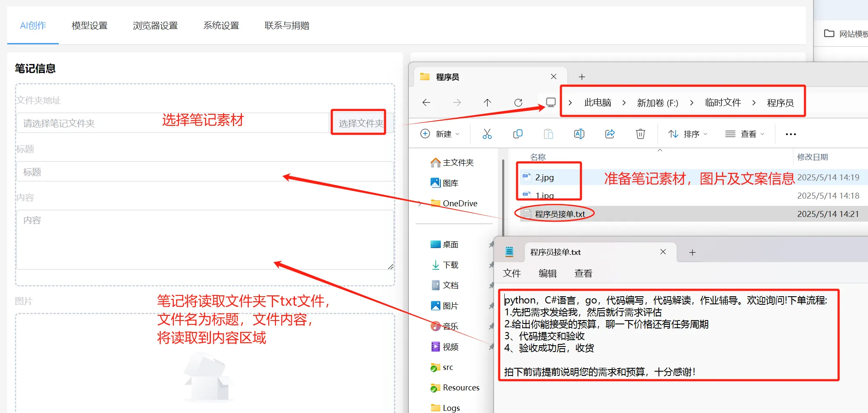Viewport: 868px width, 413px height.
Task: Click into the 标题 input field
Action: point(204,172)
